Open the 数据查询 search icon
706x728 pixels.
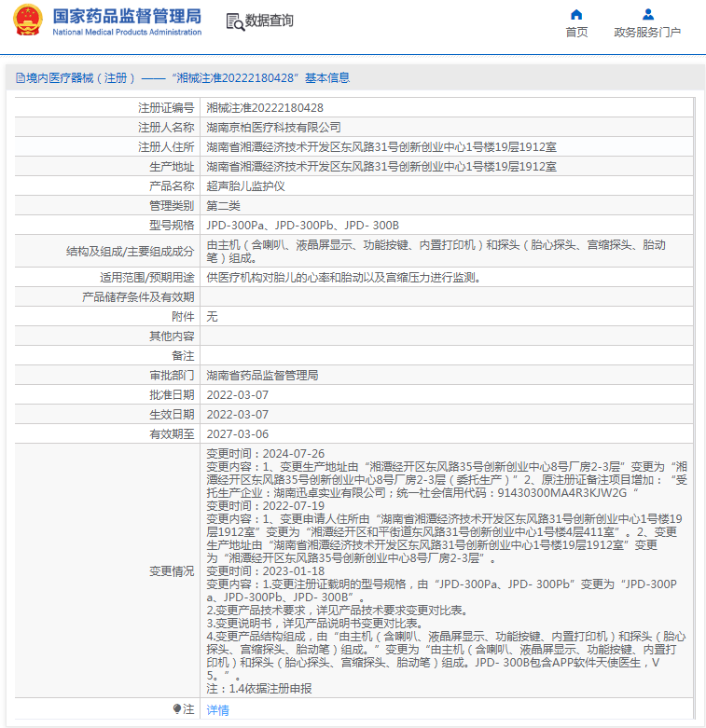point(235,21)
